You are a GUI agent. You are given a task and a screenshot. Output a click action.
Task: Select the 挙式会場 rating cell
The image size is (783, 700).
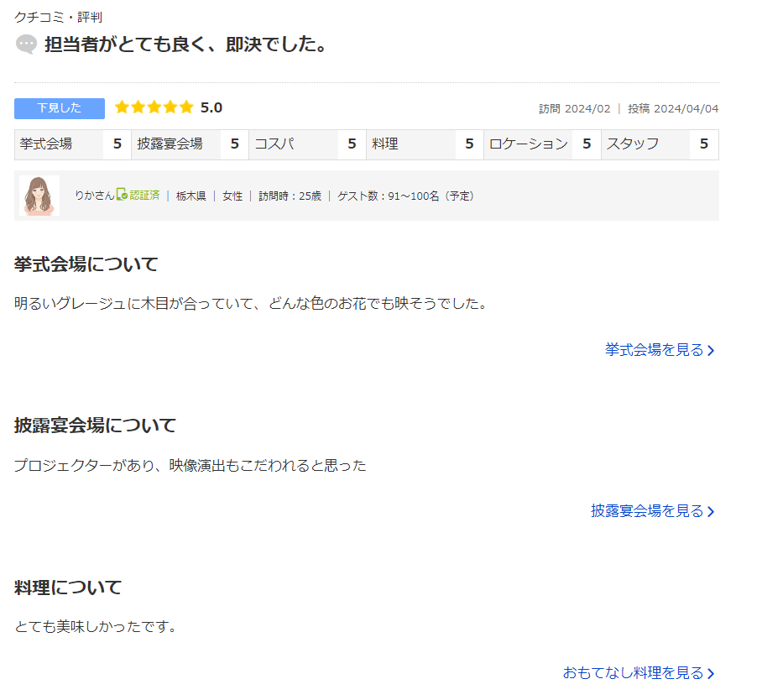point(72,144)
